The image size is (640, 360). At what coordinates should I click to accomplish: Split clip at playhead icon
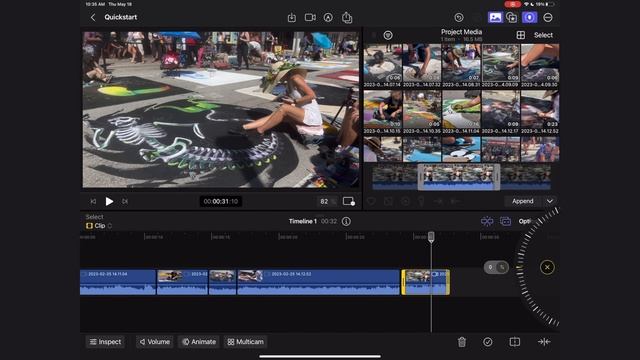515,342
